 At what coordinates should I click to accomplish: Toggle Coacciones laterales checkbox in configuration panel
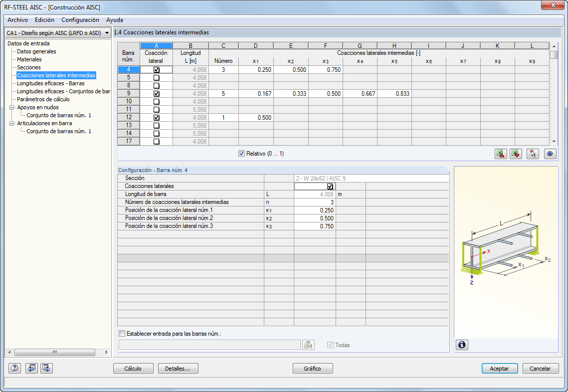point(330,186)
